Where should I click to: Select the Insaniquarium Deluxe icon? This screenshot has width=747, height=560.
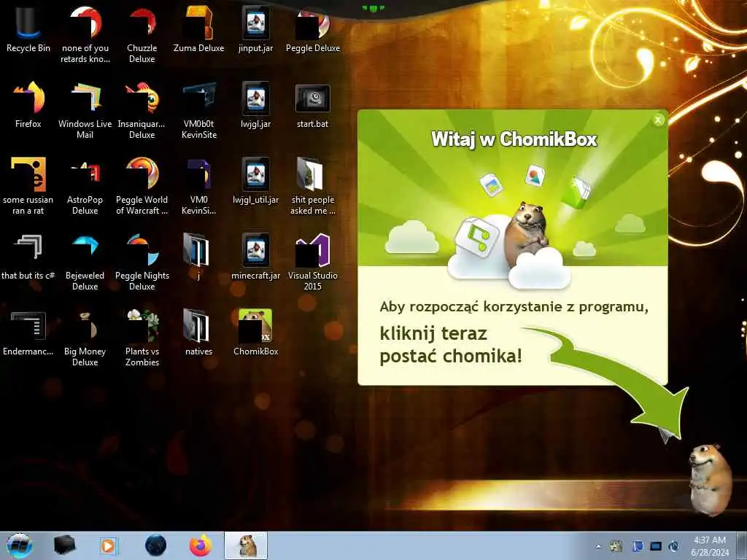142,111
